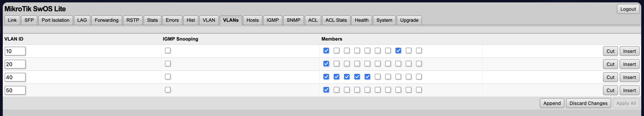Check last member port of VLAN 50
The image size is (644, 116).
[x=418, y=90]
